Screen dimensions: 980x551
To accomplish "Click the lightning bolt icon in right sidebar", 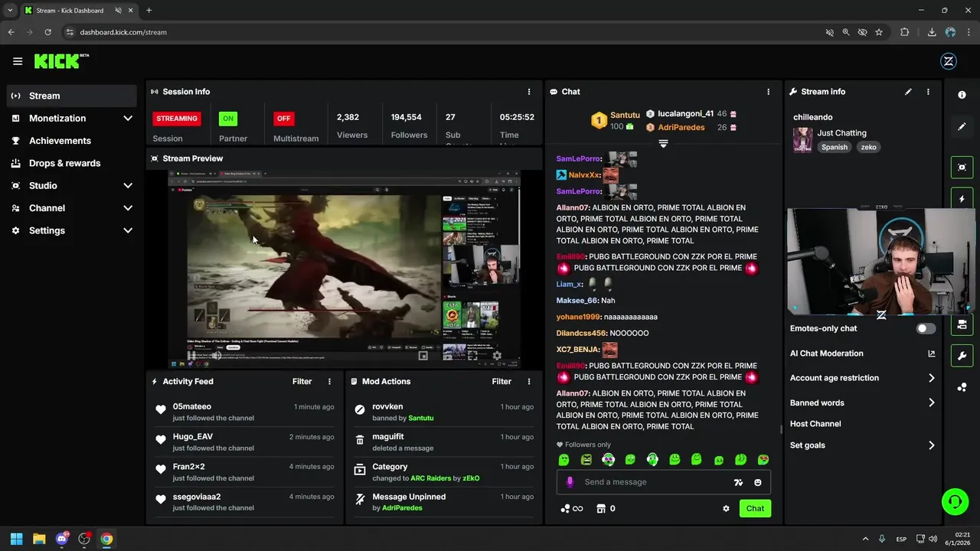I will click(962, 199).
